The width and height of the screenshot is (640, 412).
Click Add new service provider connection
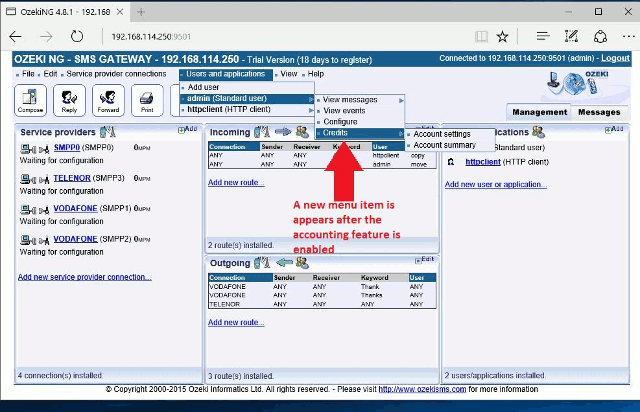(84, 277)
